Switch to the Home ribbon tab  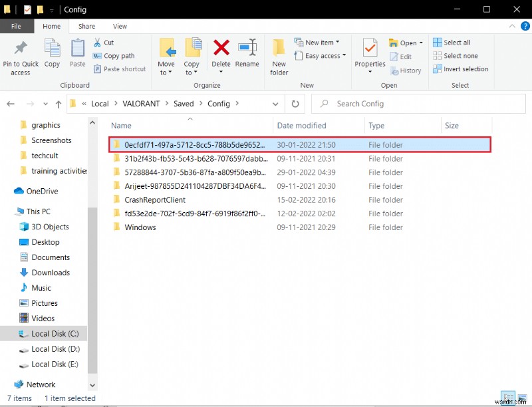click(52, 26)
